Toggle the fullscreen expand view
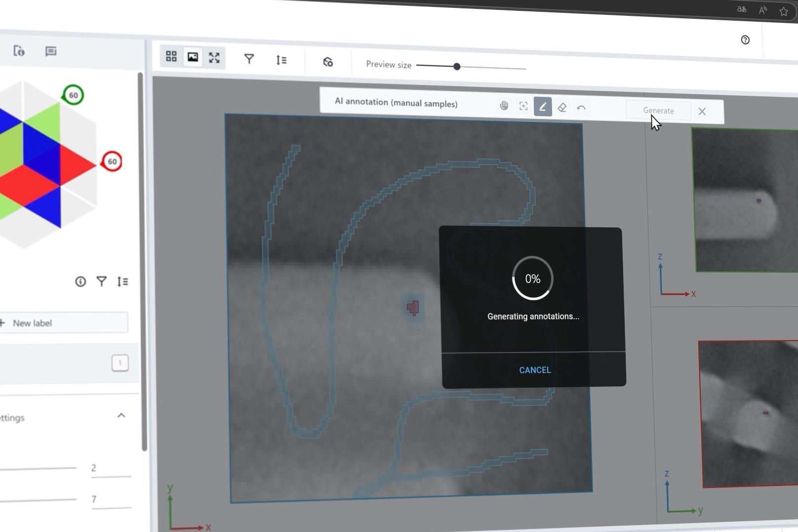The height and width of the screenshot is (532, 798). click(214, 58)
